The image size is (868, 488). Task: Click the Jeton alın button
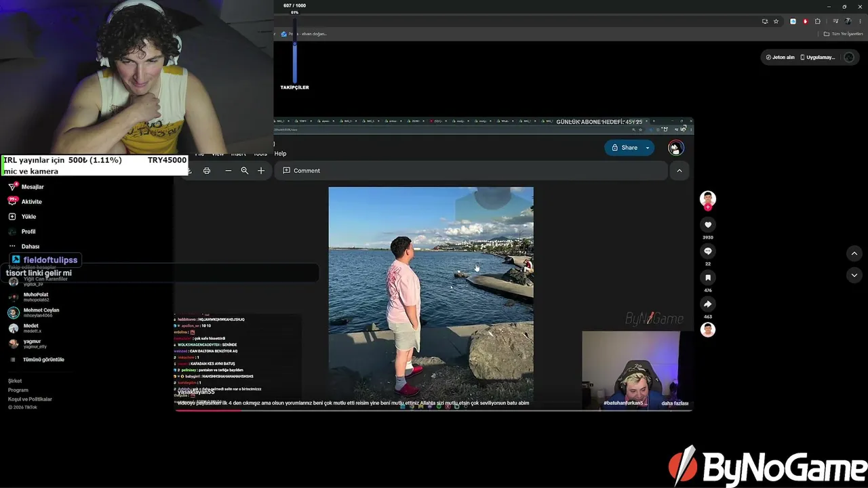click(x=780, y=58)
